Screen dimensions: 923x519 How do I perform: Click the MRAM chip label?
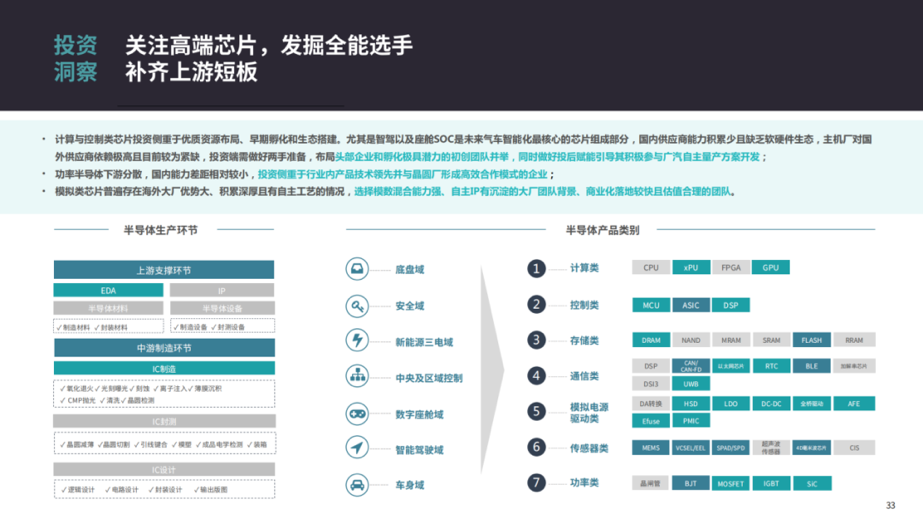pyautogui.click(x=731, y=340)
